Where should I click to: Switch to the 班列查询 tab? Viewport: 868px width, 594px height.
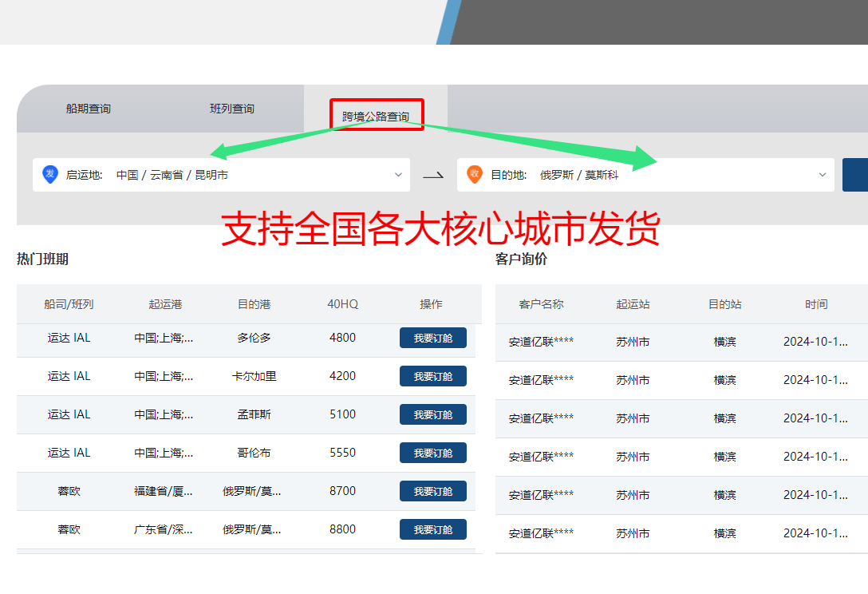232,109
